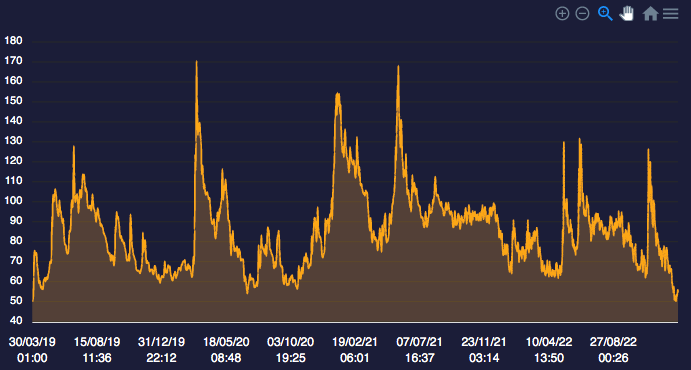Image resolution: width=691 pixels, height=370 pixels.
Task: Click the second-highest peak near 07/07/21
Action: coord(398,66)
